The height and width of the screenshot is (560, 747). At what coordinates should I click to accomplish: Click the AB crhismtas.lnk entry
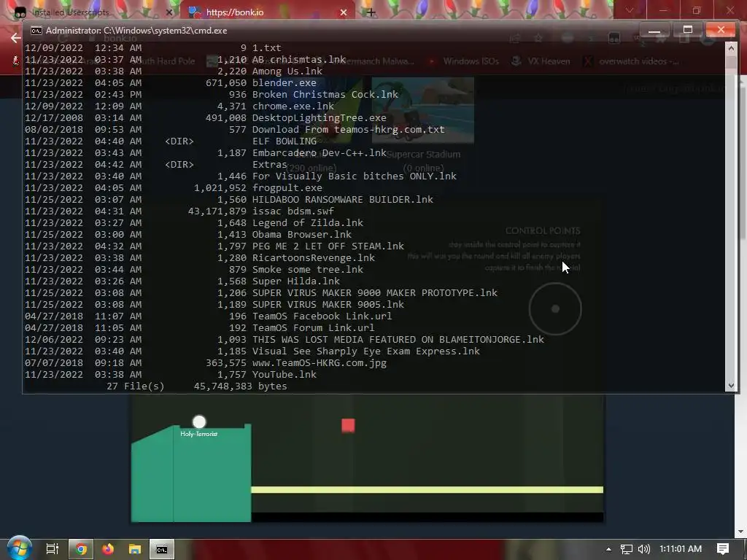coord(298,60)
